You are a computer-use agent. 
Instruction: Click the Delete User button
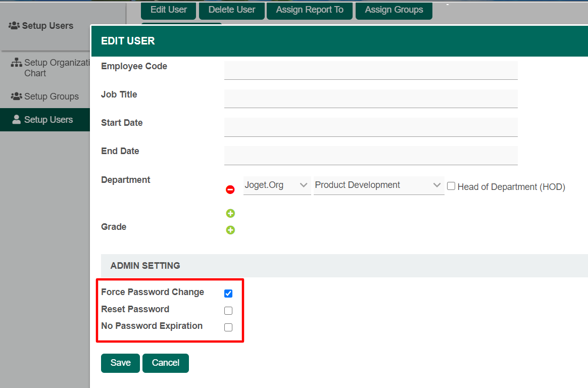pyautogui.click(x=232, y=10)
